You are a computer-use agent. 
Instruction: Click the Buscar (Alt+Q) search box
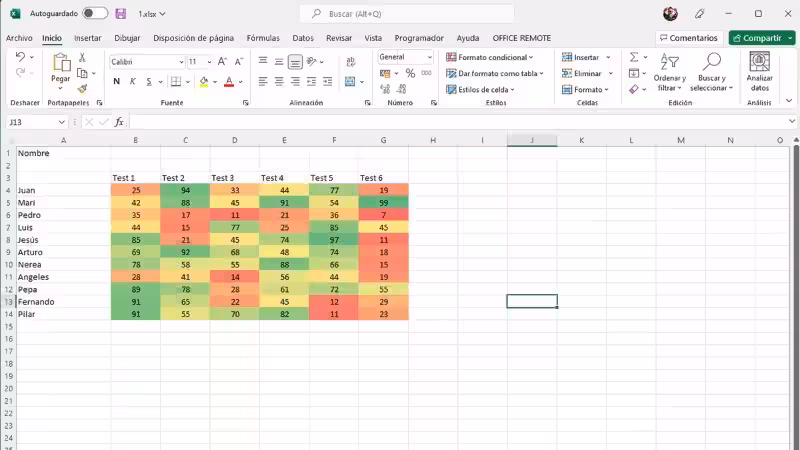tap(407, 14)
